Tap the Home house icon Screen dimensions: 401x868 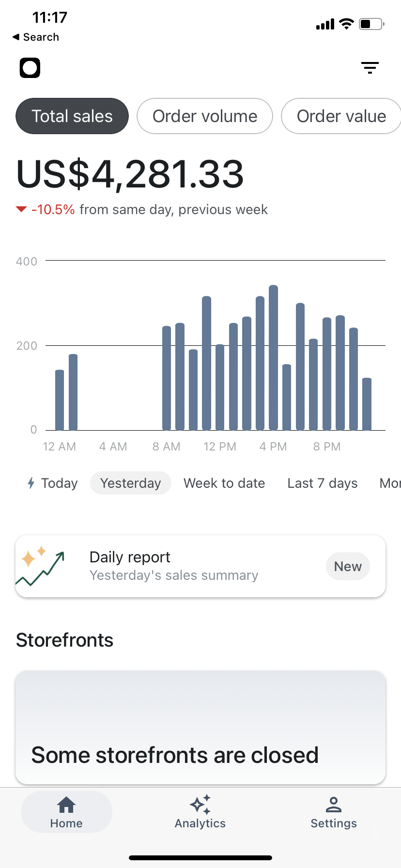66,805
